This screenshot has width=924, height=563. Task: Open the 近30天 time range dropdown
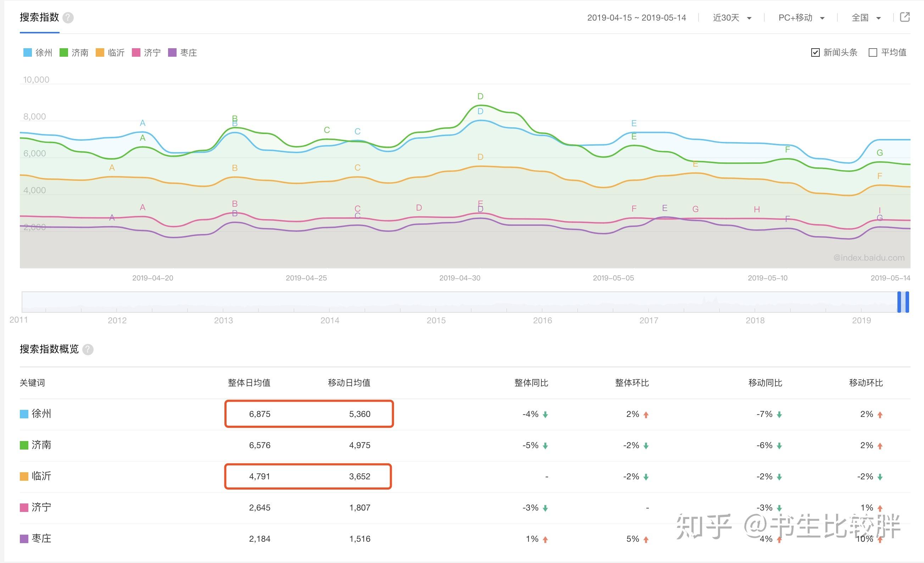tap(732, 18)
